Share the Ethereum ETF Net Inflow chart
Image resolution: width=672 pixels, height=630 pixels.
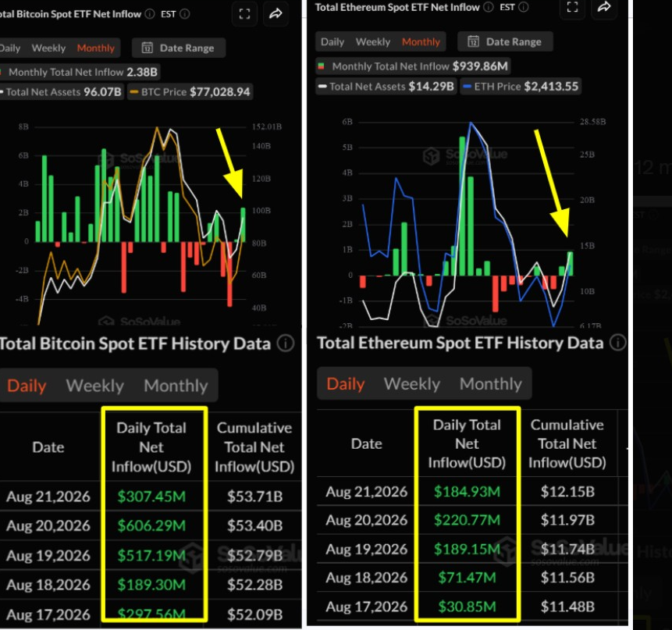pyautogui.click(x=604, y=7)
